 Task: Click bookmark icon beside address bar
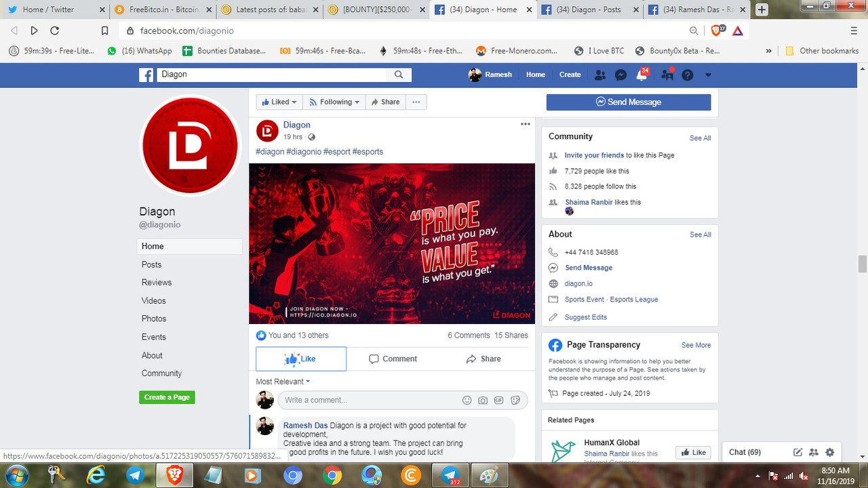coord(104,30)
